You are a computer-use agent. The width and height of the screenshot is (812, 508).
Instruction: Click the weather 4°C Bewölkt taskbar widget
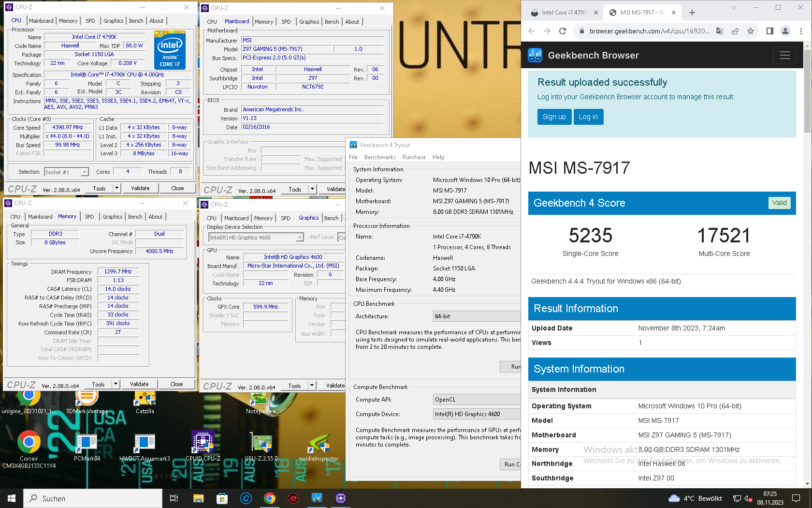click(x=696, y=498)
